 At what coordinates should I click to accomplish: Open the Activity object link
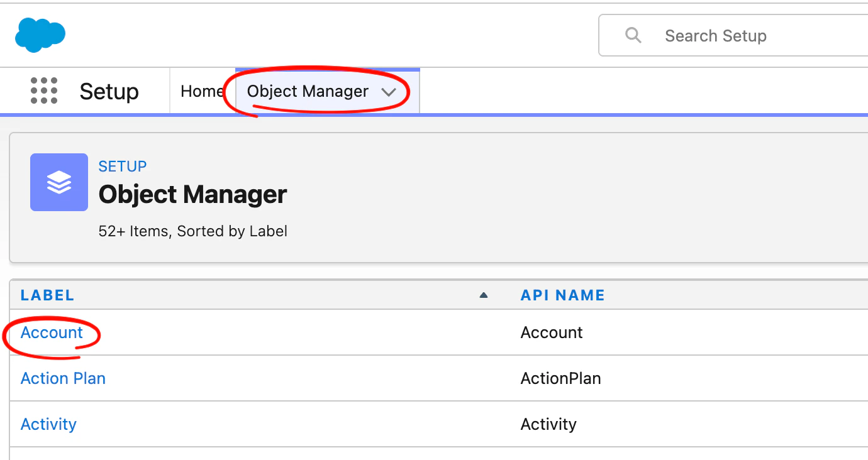click(x=48, y=424)
